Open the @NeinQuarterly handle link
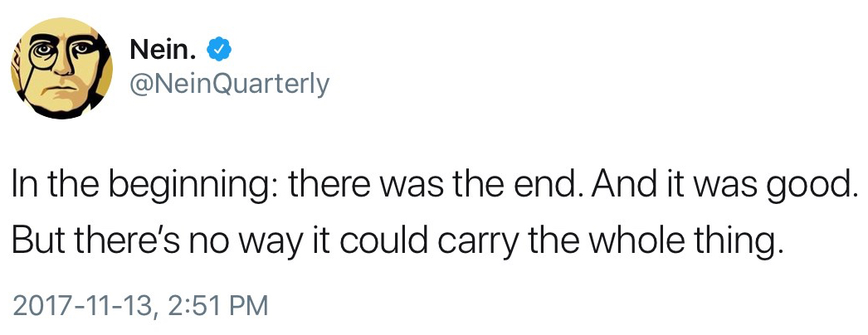 pos(230,84)
